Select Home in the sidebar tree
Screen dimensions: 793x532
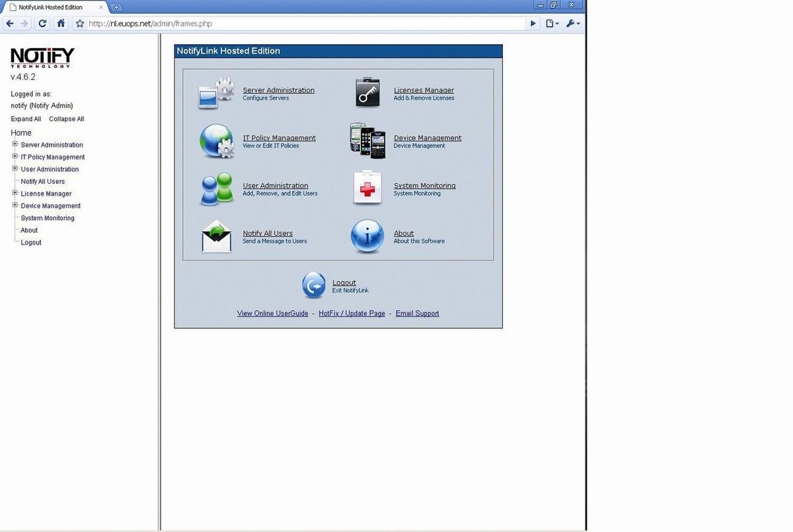[21, 133]
